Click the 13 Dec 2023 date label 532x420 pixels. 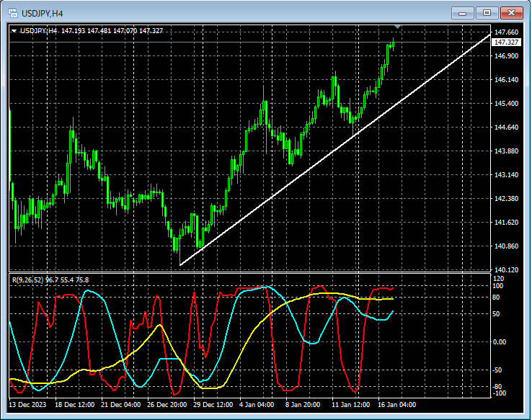tap(27, 405)
